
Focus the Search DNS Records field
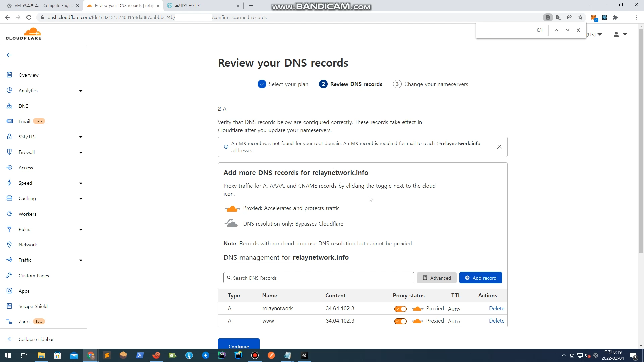[319, 278]
